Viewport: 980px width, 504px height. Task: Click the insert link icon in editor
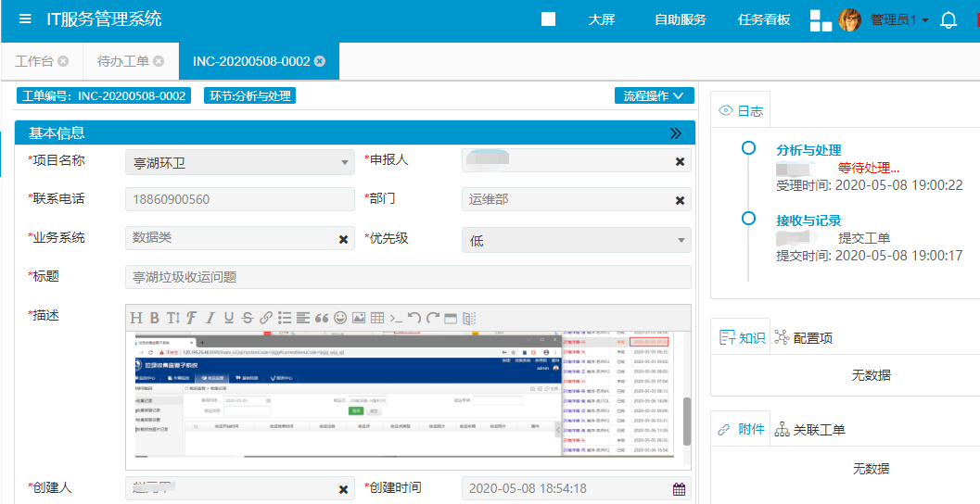(x=266, y=318)
